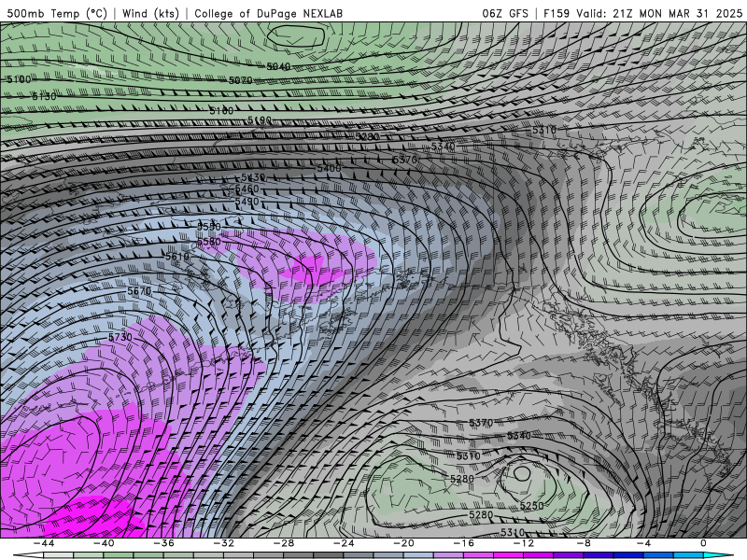Click the "Wind (kts)" header label
Viewport: 747px width, 560px height.
[x=150, y=13]
